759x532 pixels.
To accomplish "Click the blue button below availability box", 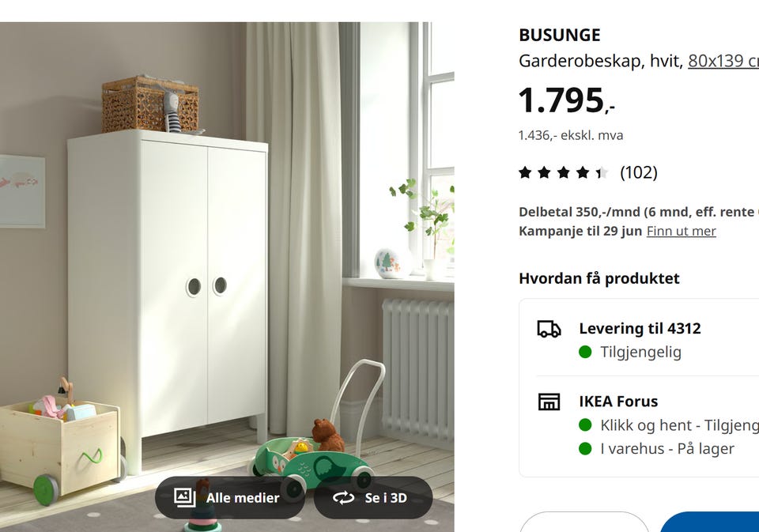I will tap(709, 522).
